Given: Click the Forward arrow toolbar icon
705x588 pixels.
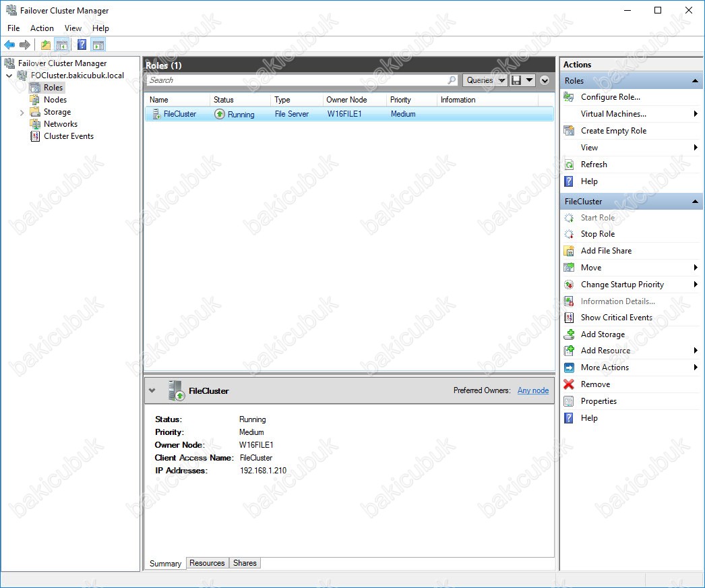Looking at the screenshot, I should (x=25, y=45).
